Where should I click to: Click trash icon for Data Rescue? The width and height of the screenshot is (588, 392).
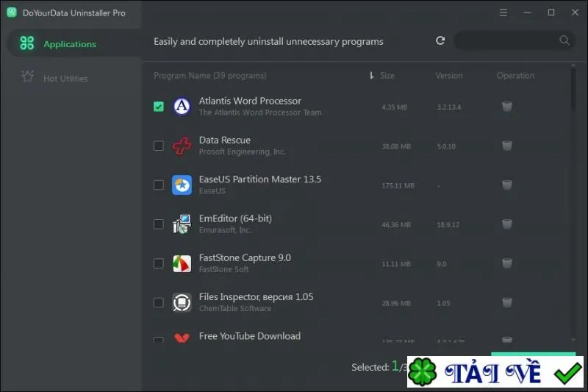coord(506,146)
